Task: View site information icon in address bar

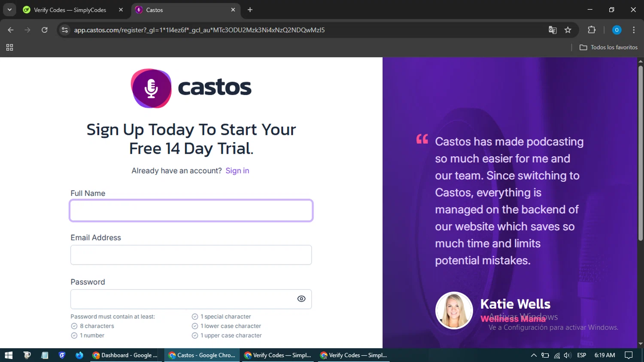Action: point(65,30)
